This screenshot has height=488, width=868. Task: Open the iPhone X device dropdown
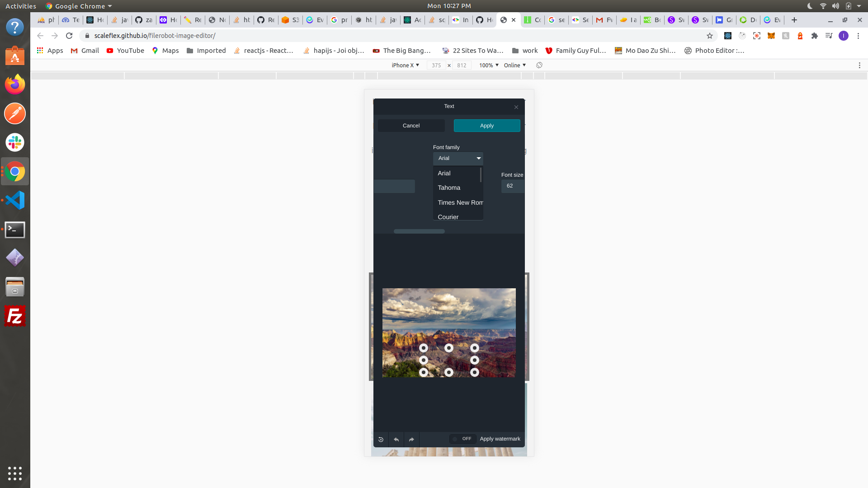tap(405, 65)
